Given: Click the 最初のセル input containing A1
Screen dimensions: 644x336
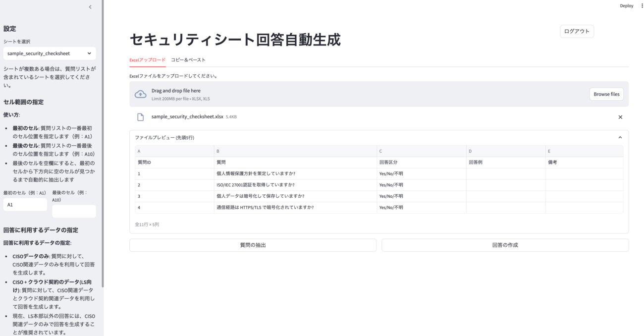Looking at the screenshot, I should (25, 204).
